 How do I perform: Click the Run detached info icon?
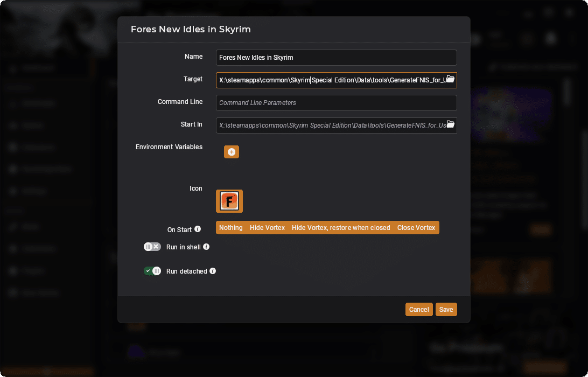[x=214, y=271]
